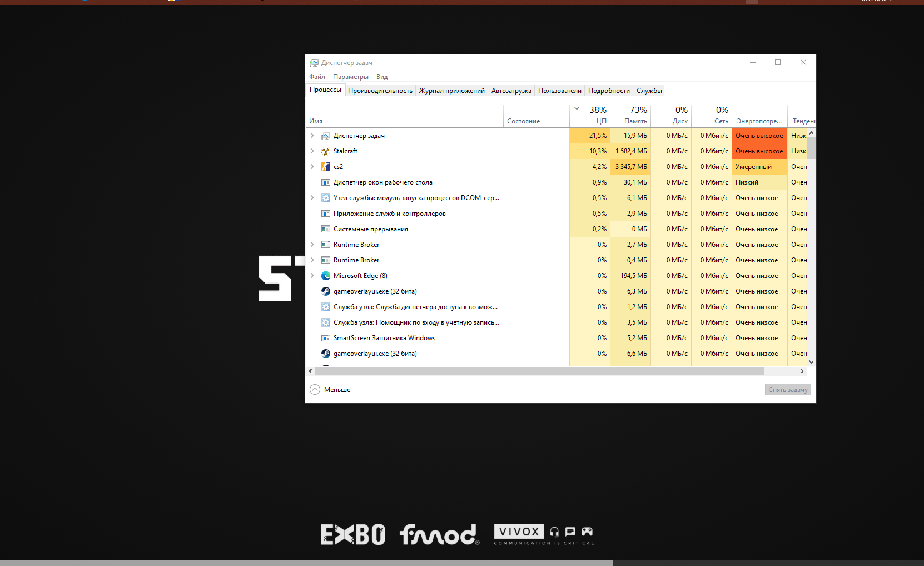Click Stalcraft's Очень высокое power cell
This screenshot has width=924, height=566.
pos(759,151)
